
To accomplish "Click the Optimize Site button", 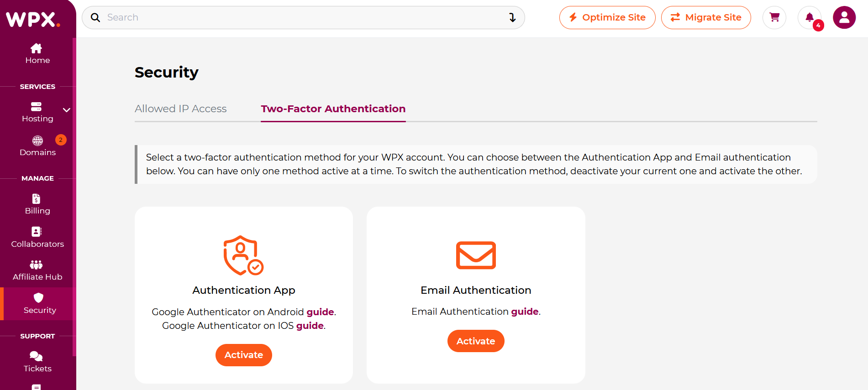I will click(607, 17).
